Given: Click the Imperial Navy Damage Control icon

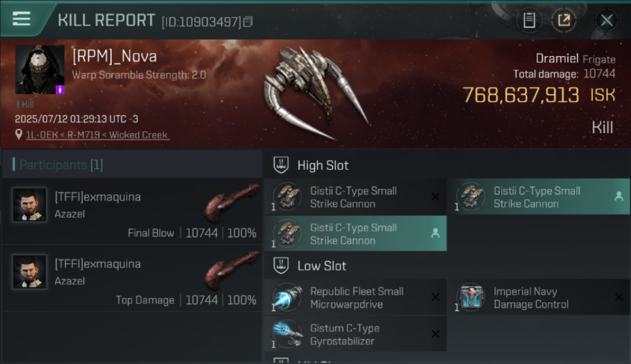Looking at the screenshot, I should (x=471, y=297).
